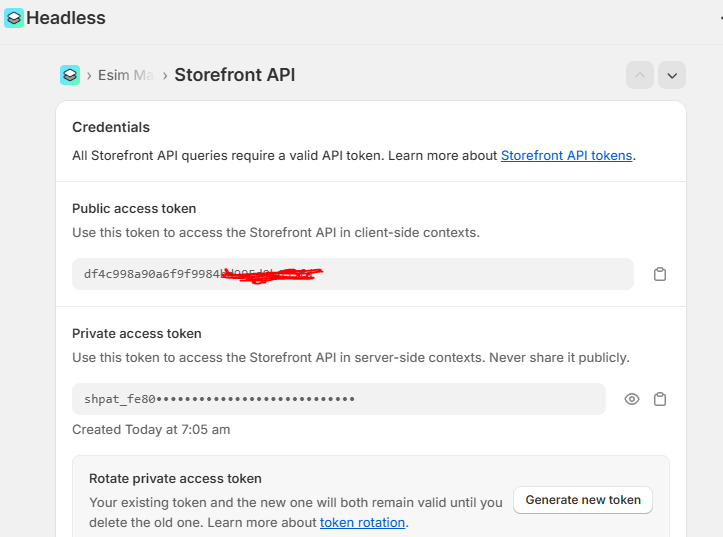Click the public access token field
723x537 pixels.
(352, 274)
